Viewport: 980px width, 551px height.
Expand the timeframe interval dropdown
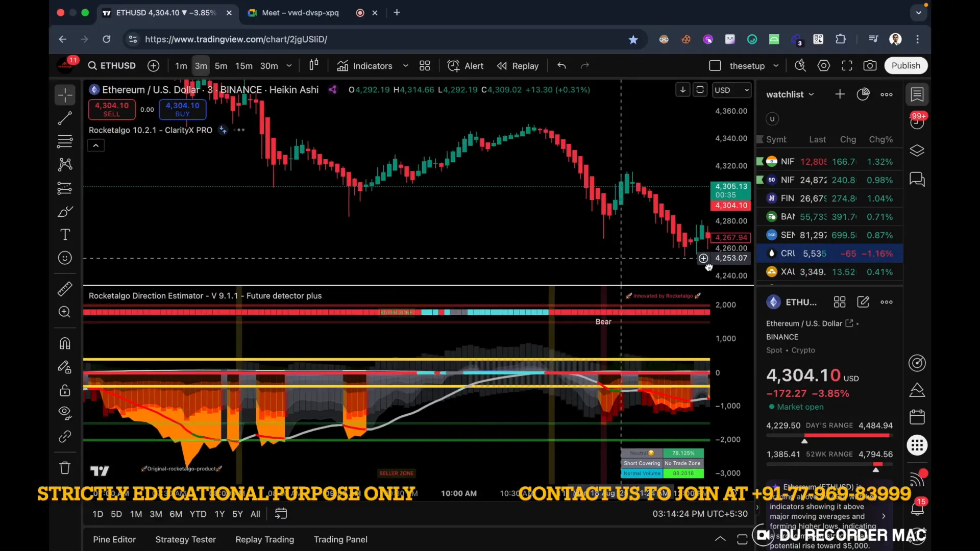pos(289,66)
